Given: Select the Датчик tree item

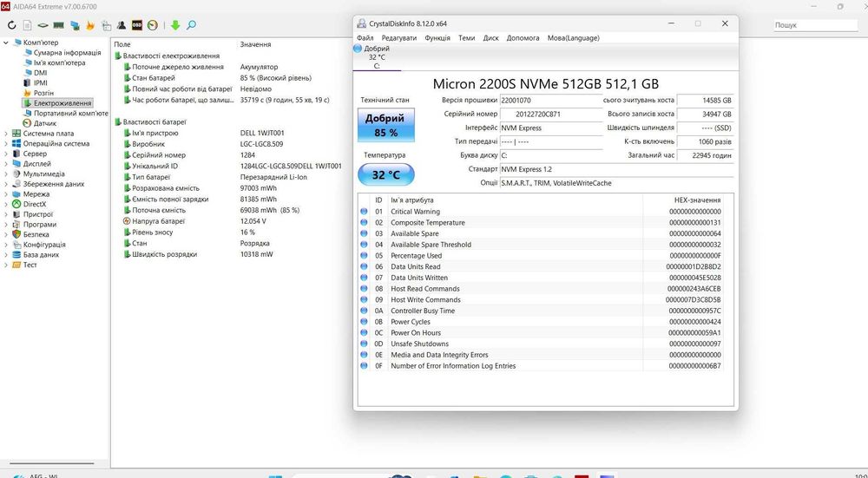Looking at the screenshot, I should tap(45, 123).
